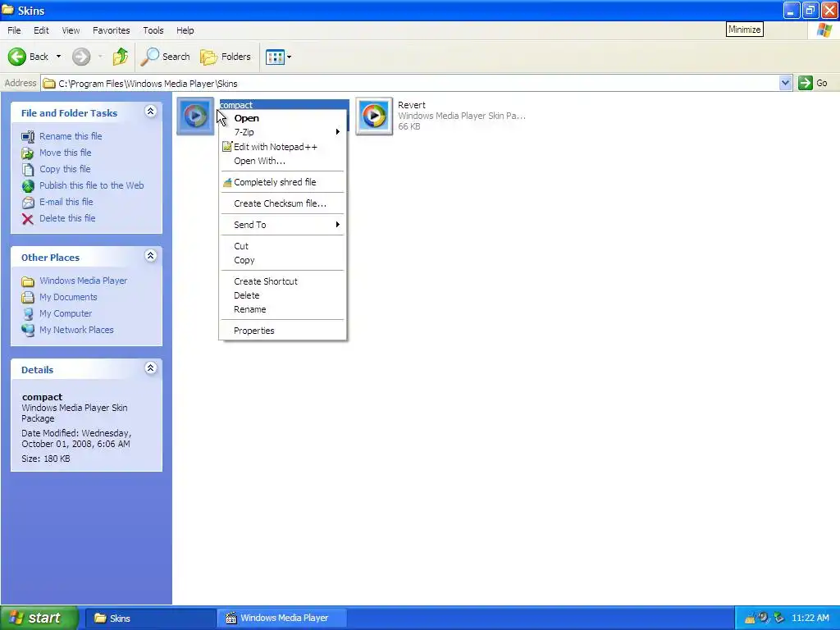The width and height of the screenshot is (840, 630).
Task: Choose Rename from the context menu
Action: 283,309
